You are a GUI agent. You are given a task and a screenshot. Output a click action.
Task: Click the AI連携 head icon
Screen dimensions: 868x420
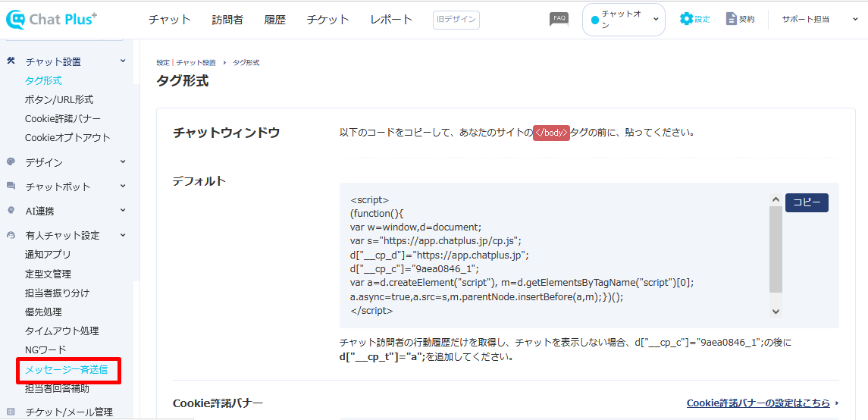11,210
